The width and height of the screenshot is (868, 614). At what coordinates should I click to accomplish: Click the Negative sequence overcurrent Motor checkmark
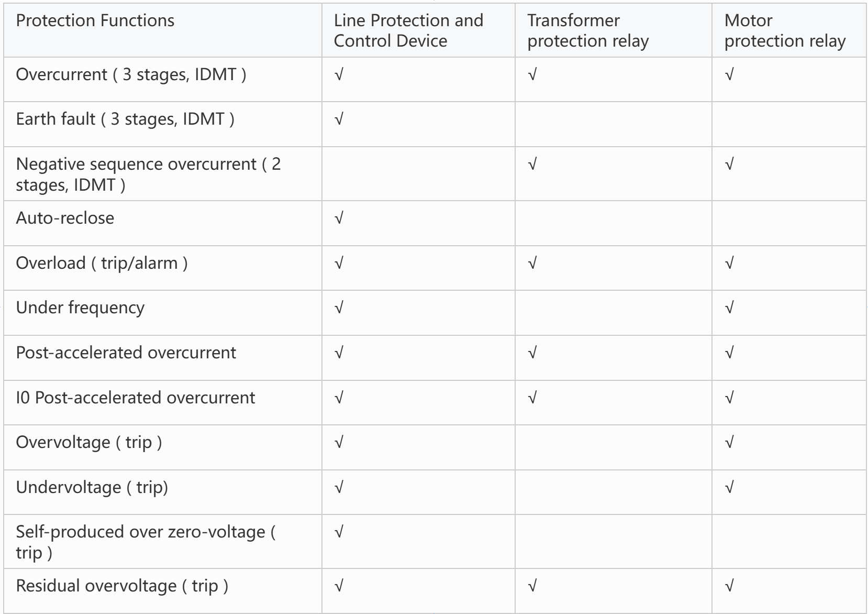pyautogui.click(x=729, y=164)
